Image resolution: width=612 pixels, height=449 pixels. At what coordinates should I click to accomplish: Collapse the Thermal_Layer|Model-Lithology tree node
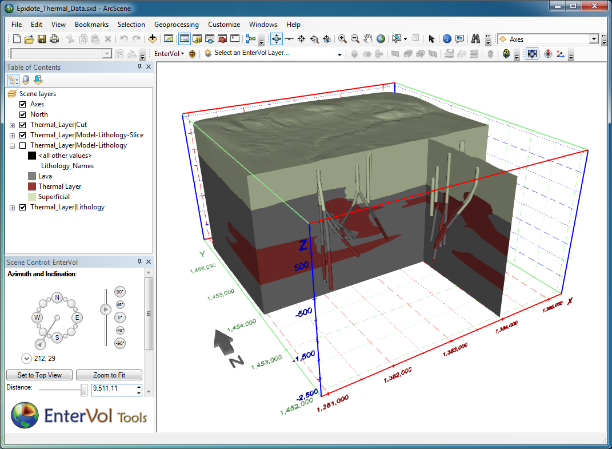pyautogui.click(x=12, y=146)
